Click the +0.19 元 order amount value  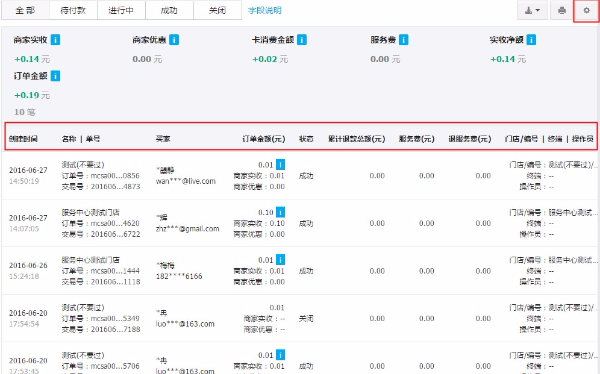(32, 95)
